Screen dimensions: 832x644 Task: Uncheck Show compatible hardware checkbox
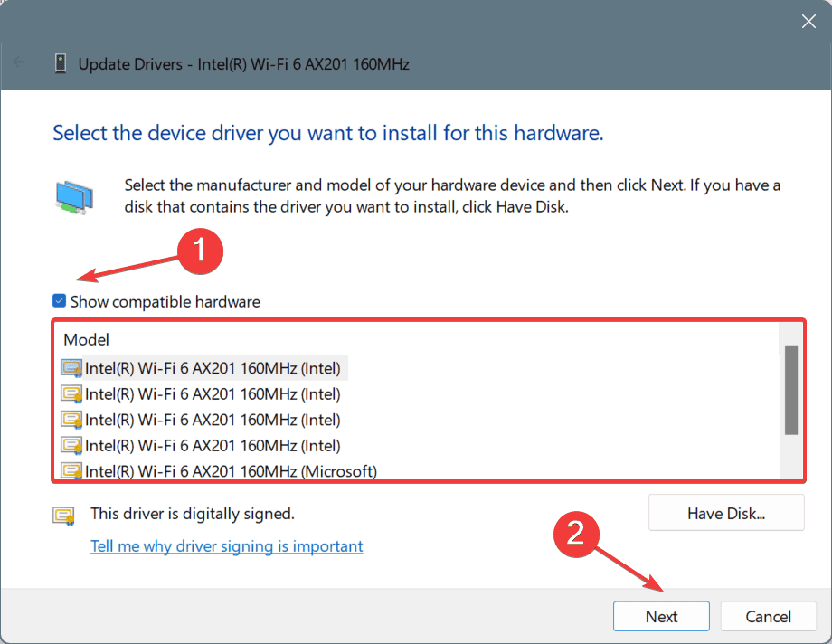[59, 301]
